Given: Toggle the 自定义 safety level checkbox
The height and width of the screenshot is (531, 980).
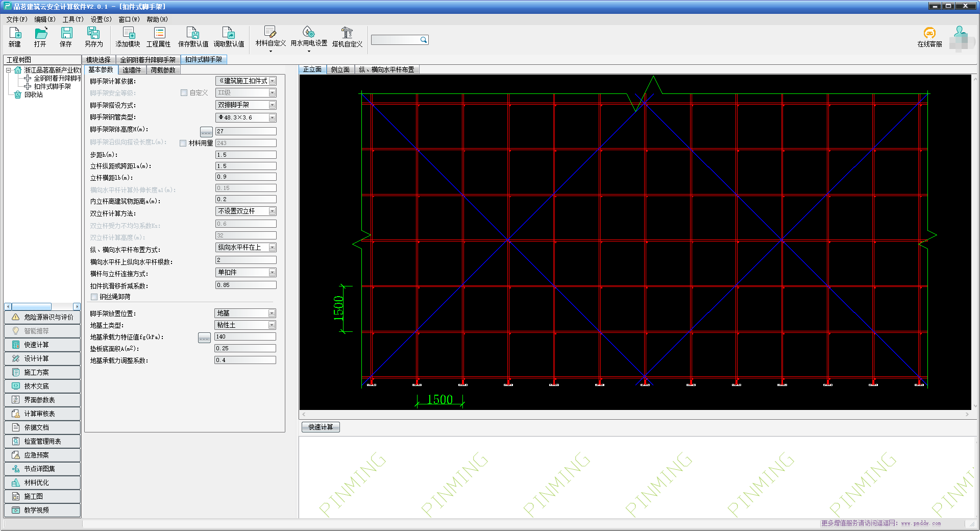Looking at the screenshot, I should tap(184, 93).
